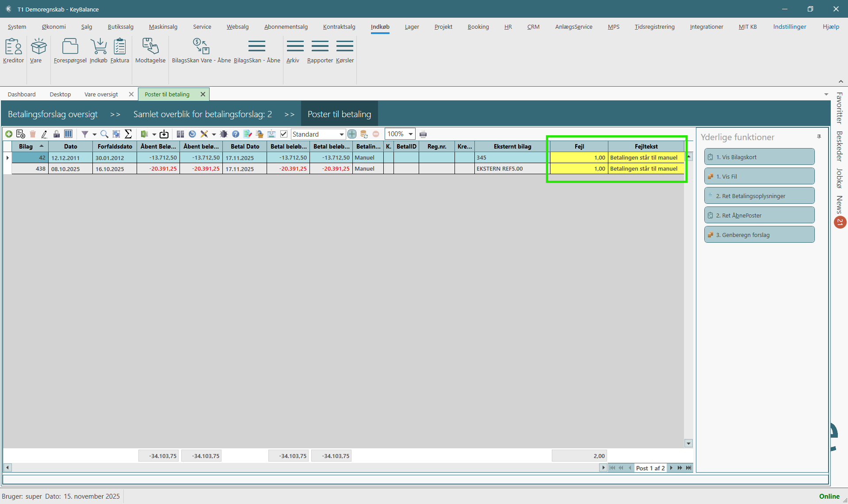Click the '3. Genberegn forslag' button
This screenshot has height=504, width=848.
pos(759,235)
